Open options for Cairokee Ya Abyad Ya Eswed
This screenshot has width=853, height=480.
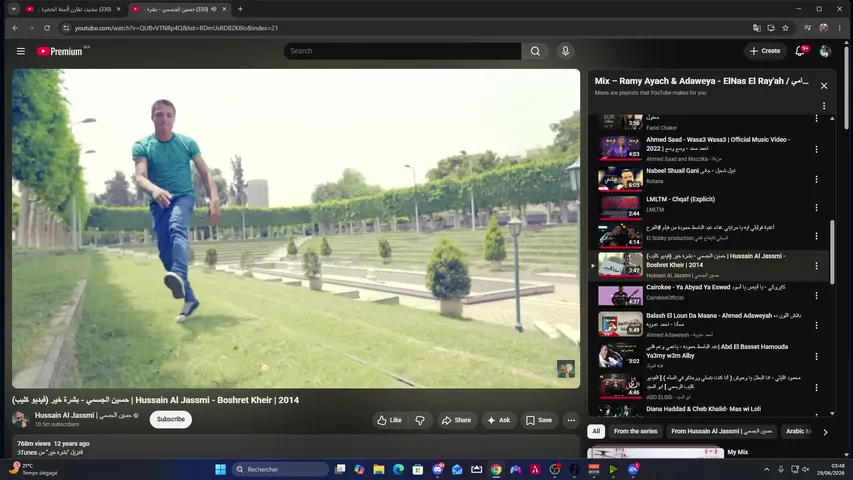(x=816, y=296)
